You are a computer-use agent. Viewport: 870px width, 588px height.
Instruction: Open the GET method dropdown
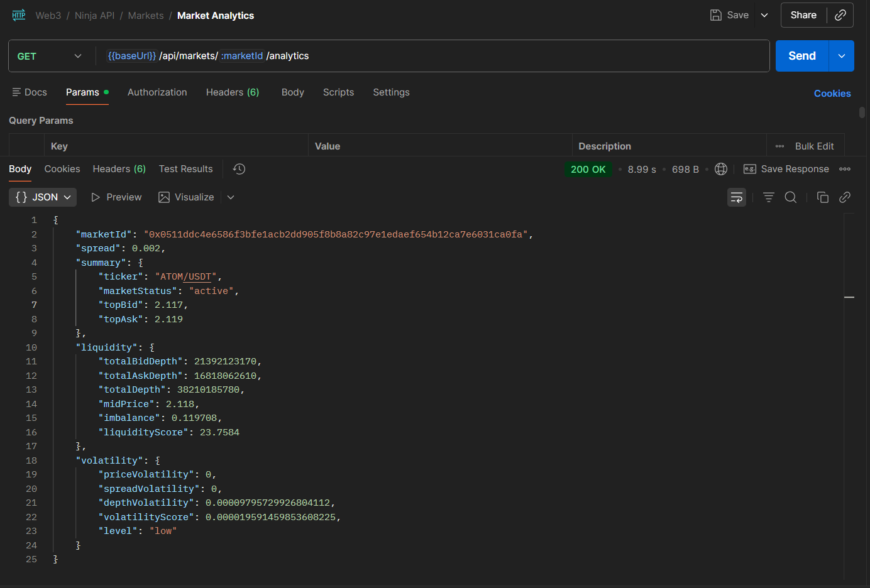point(50,56)
